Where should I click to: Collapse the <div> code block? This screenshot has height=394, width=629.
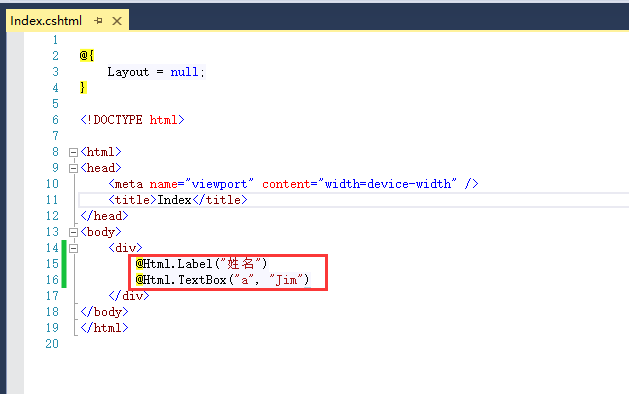click(73, 248)
